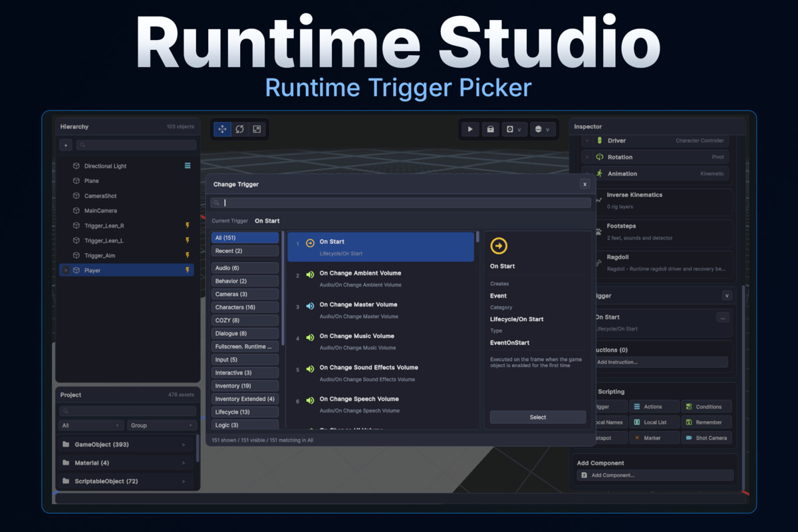Screen dimensions: 798x532
Task: Collapse the Trigger section with chevron
Action: tap(727, 295)
